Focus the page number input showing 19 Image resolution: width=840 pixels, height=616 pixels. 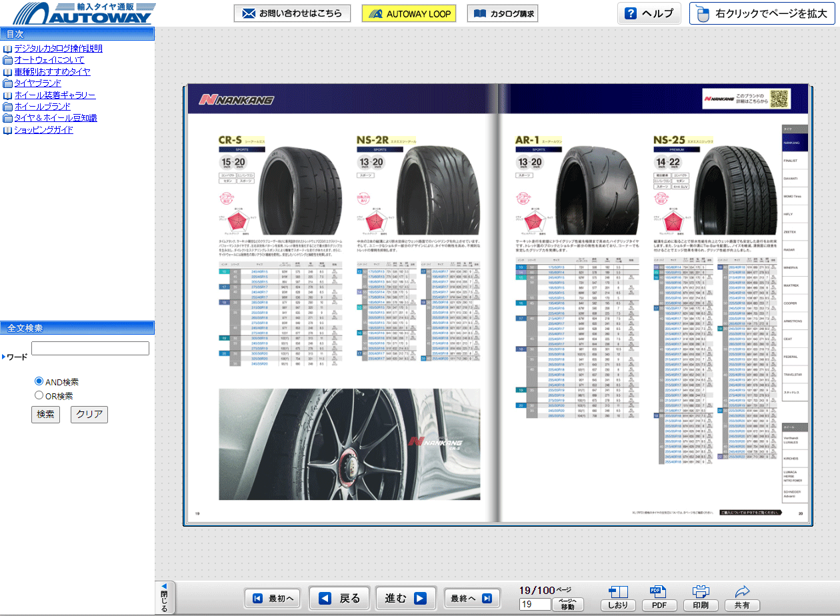point(535,605)
